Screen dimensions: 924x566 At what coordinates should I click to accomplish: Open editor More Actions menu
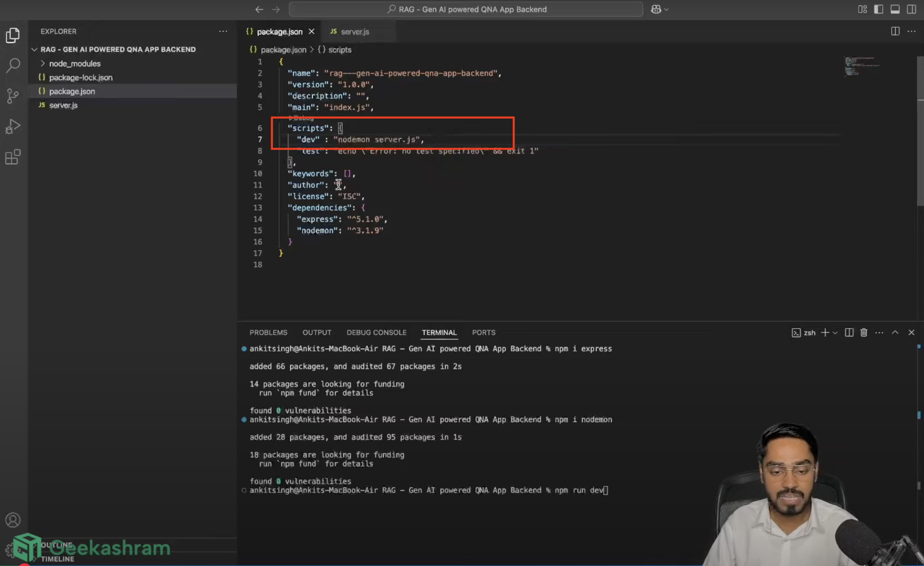912,31
